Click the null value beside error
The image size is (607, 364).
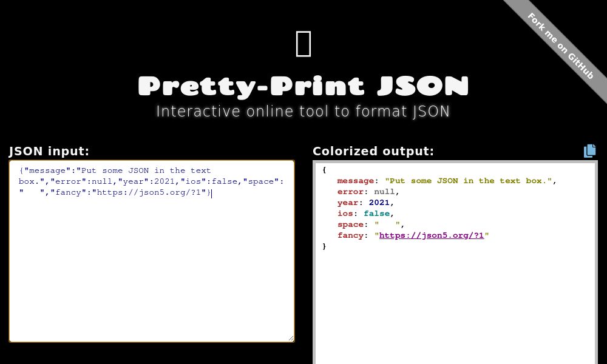pyautogui.click(x=384, y=192)
